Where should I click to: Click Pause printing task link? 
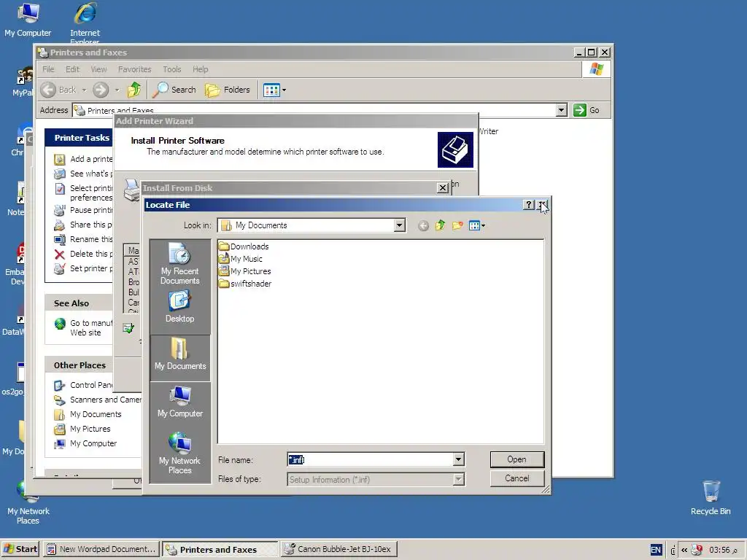83,210
